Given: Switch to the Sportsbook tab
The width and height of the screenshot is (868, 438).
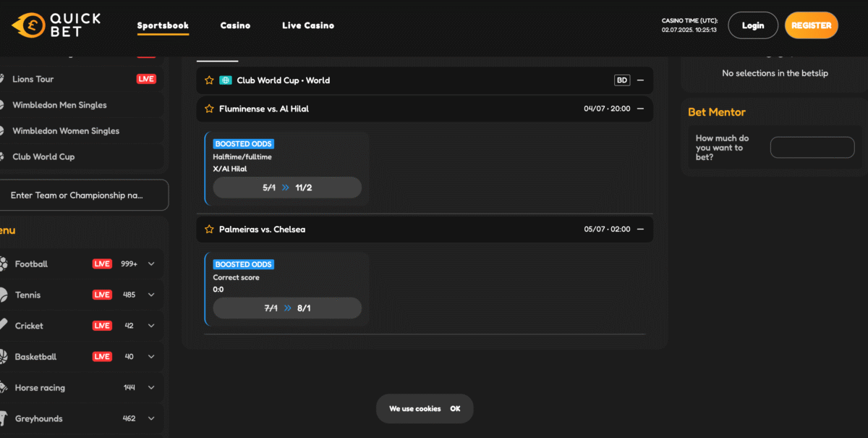Looking at the screenshot, I should [x=163, y=26].
